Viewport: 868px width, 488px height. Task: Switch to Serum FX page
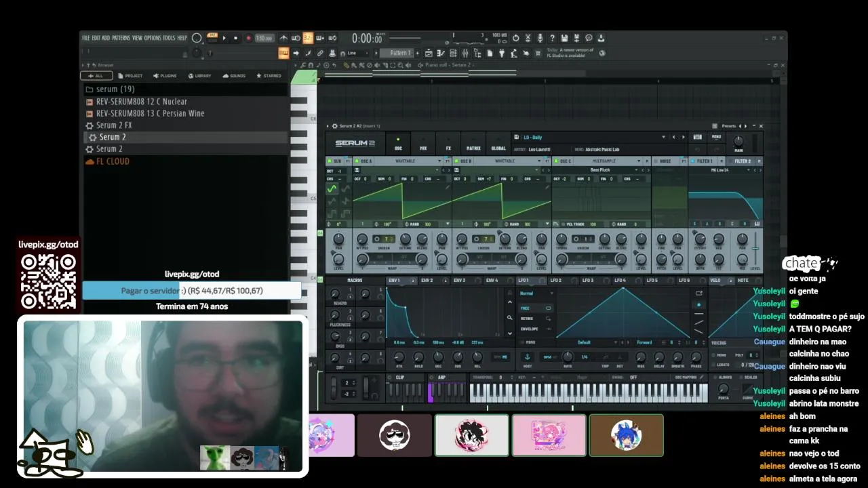tap(448, 144)
